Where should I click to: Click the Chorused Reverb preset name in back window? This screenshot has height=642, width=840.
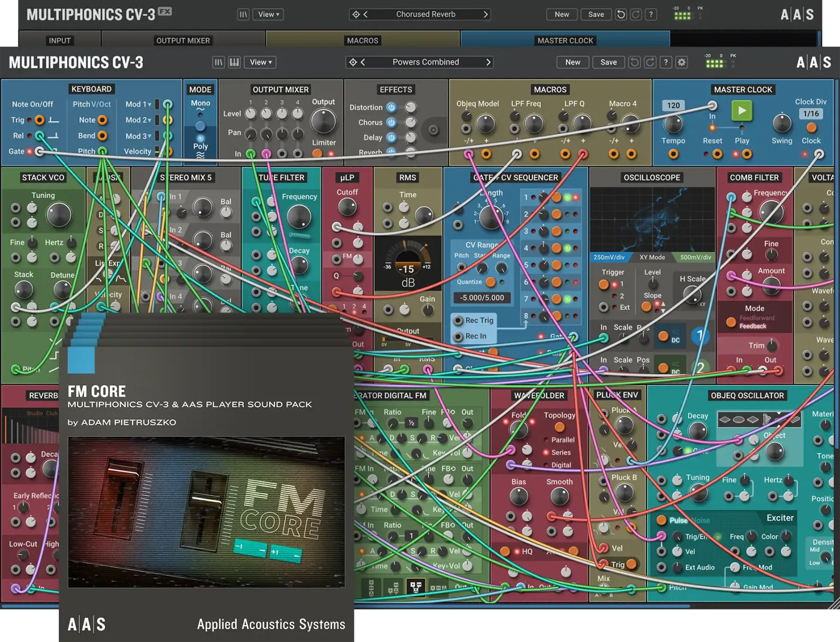pyautogui.click(x=426, y=14)
